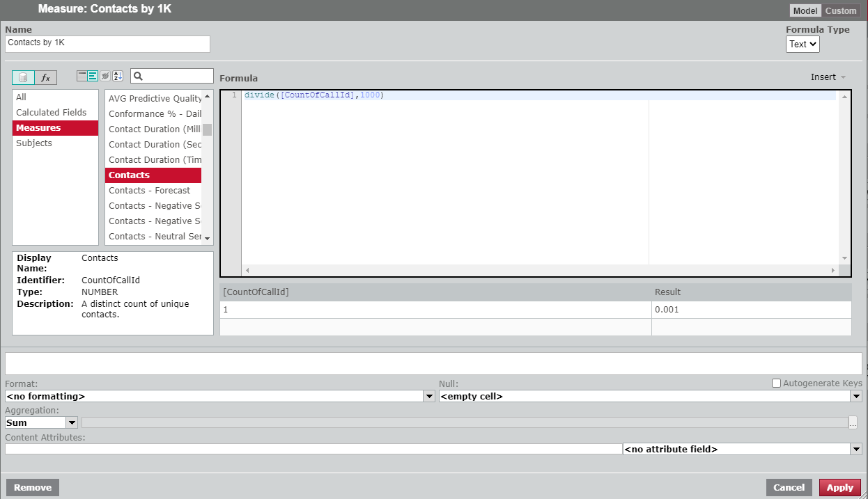Click the A-Z sort icon
Viewport: 868px width, 499px height.
(117, 76)
